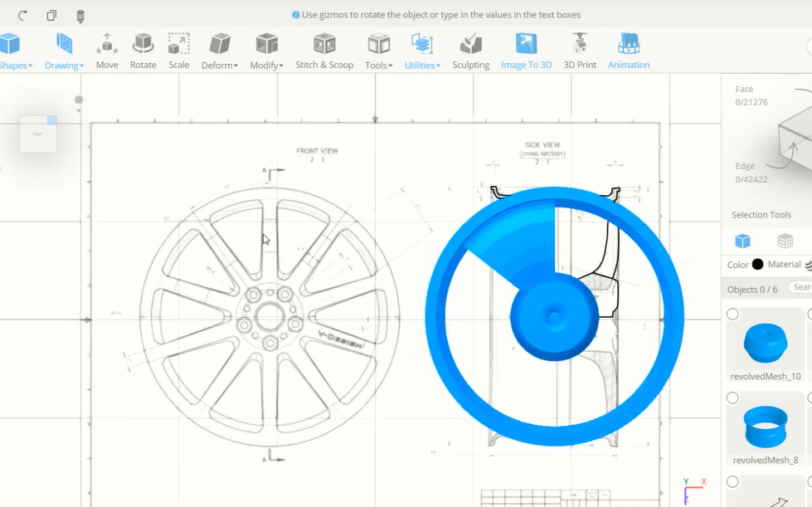
Task: Open the Drawing menu
Action: pos(61,64)
